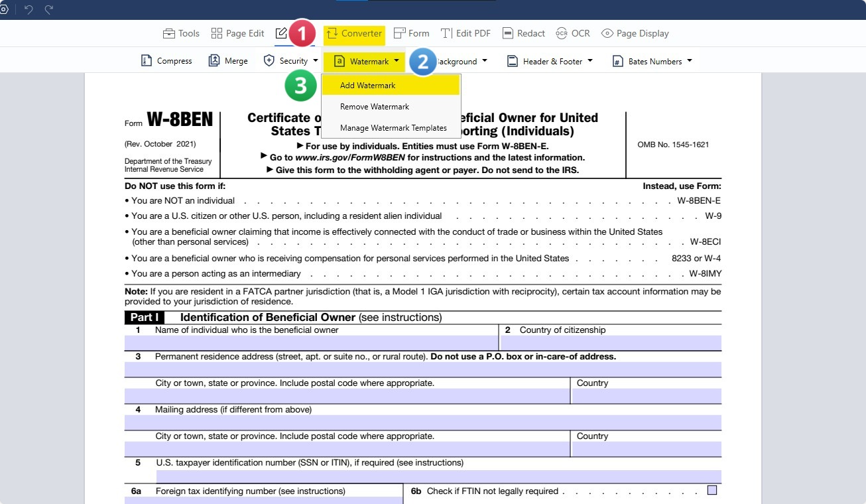The height and width of the screenshot is (504, 866).
Task: Click the (Rev. October 2021) text
Action: (x=160, y=144)
